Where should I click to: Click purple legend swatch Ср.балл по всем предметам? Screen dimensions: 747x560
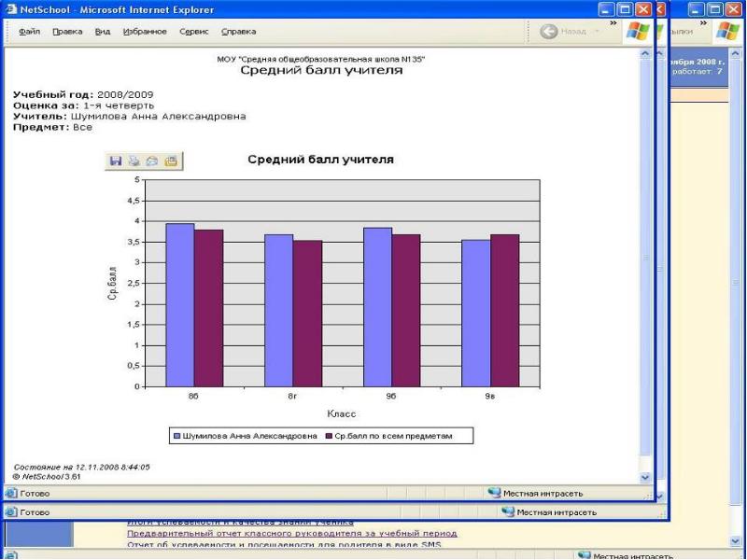coord(329,436)
